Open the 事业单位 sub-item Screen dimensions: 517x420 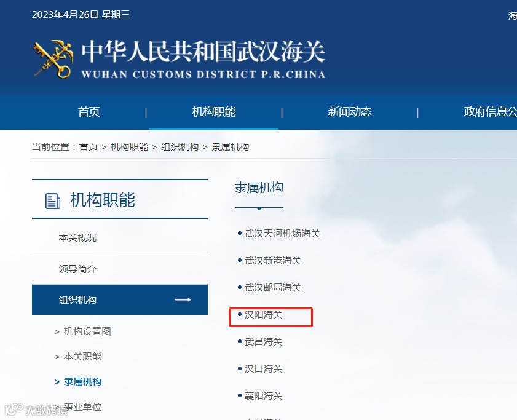(82, 407)
